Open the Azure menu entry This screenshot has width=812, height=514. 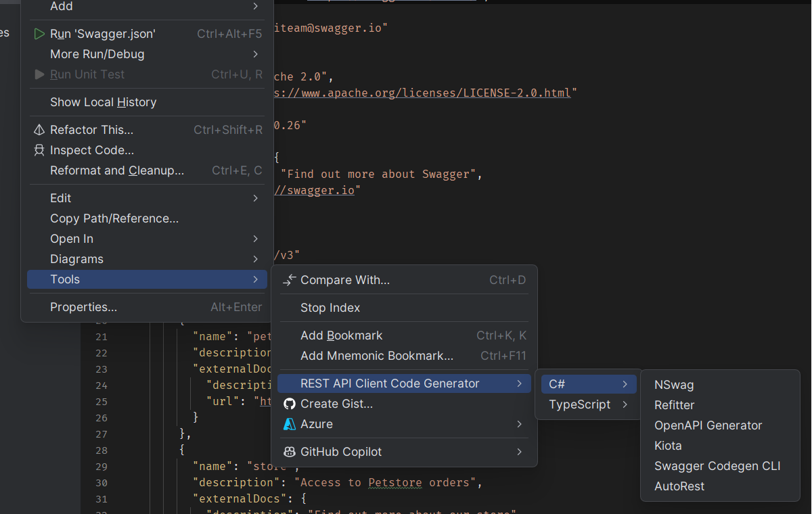click(x=405, y=424)
